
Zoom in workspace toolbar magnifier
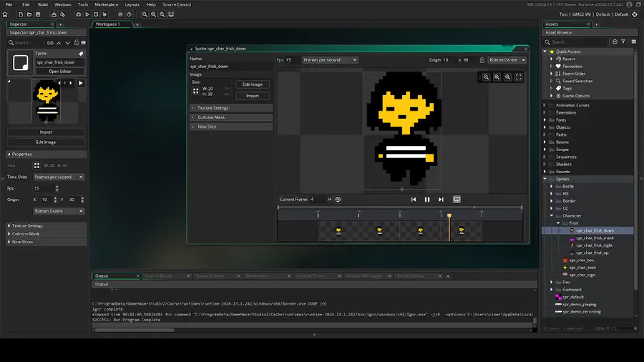point(162,14)
